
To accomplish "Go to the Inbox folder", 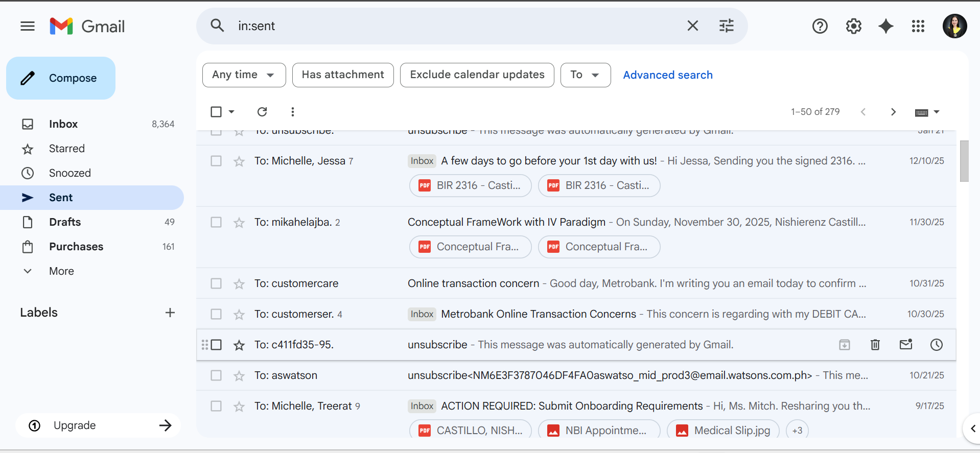I will pos(63,124).
